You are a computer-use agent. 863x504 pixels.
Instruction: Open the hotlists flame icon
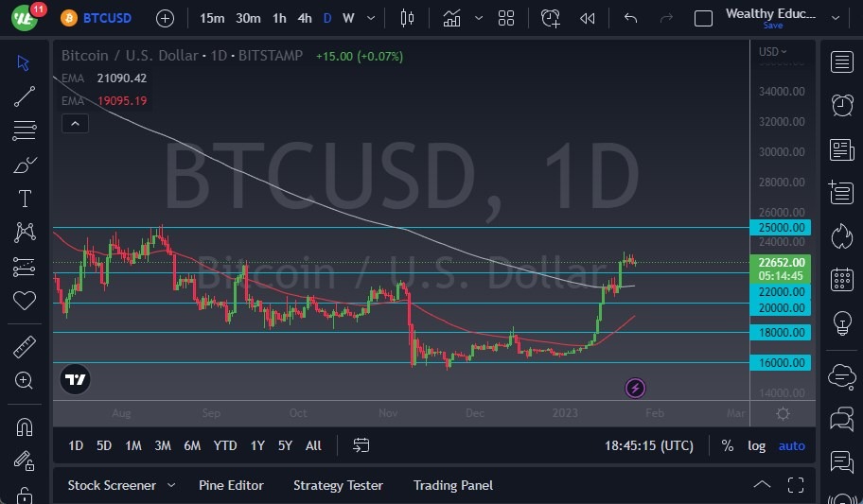841,236
